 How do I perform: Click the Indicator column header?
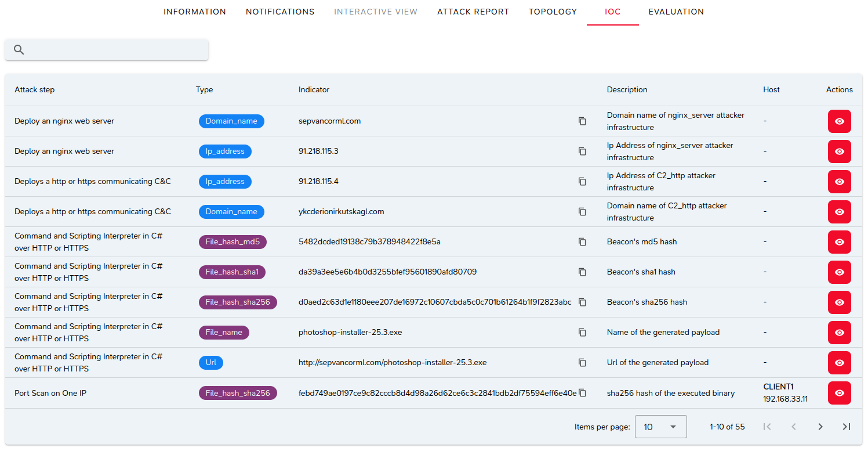pyautogui.click(x=314, y=90)
